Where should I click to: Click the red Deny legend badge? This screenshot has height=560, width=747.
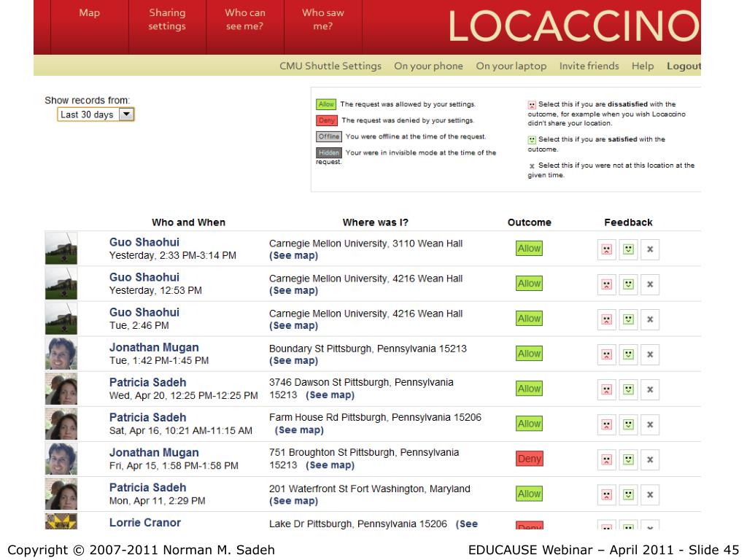[326, 120]
